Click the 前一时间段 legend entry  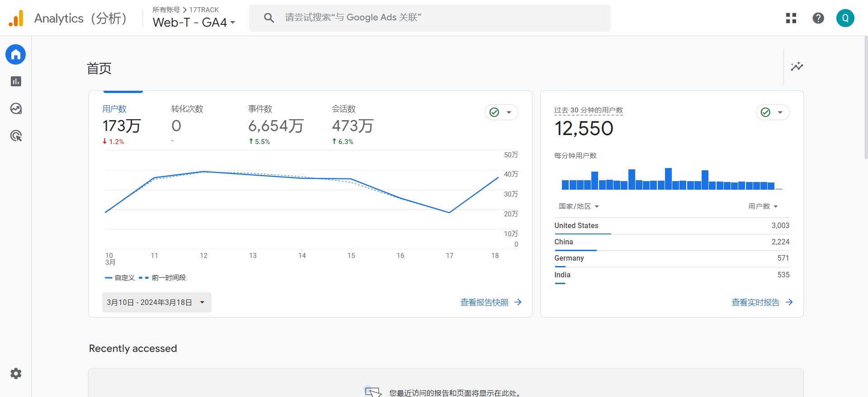pyautogui.click(x=163, y=278)
